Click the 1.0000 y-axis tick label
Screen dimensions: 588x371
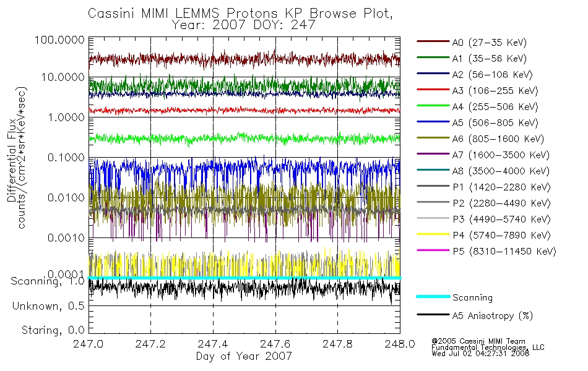pyautogui.click(x=66, y=117)
